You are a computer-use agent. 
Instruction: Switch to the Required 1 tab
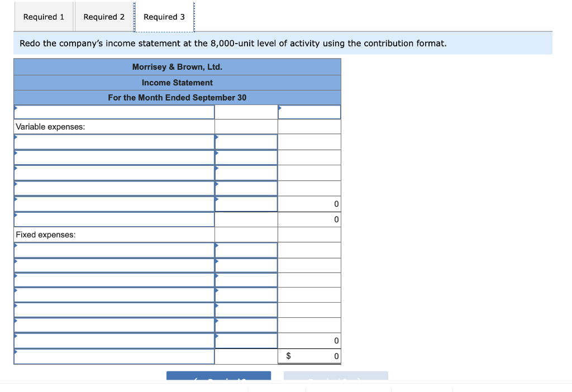(x=44, y=17)
